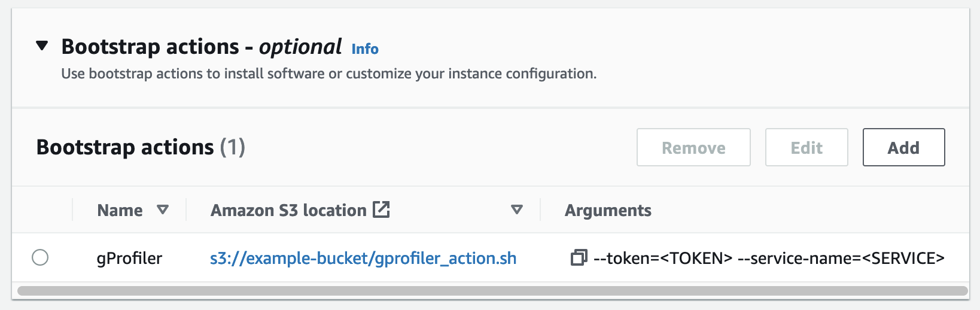The width and height of the screenshot is (980, 310).
Task: Click the external link icon beside Amazon S3 location
Action: pos(381,209)
